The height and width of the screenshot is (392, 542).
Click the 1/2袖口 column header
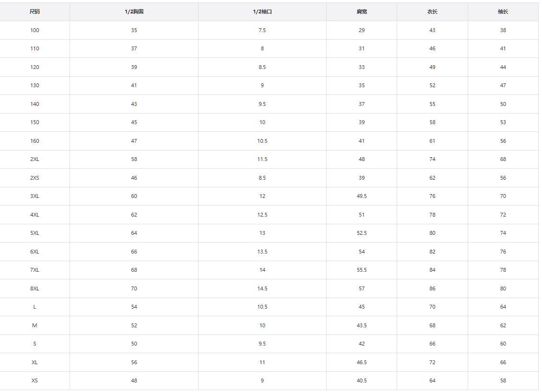pos(262,12)
